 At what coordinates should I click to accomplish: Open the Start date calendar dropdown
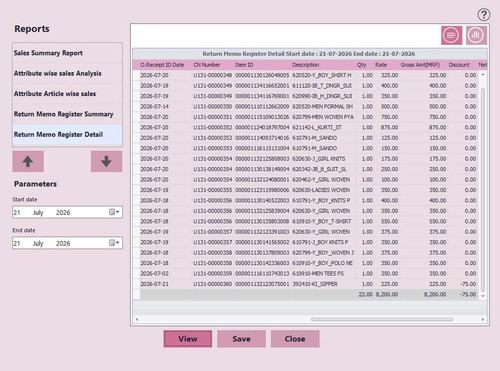click(x=114, y=212)
